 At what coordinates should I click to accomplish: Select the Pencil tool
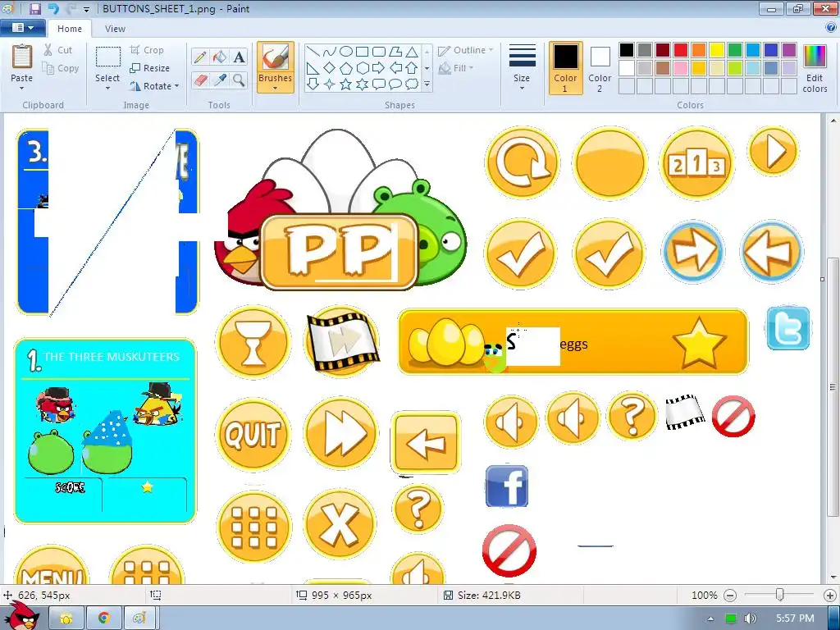(200, 57)
